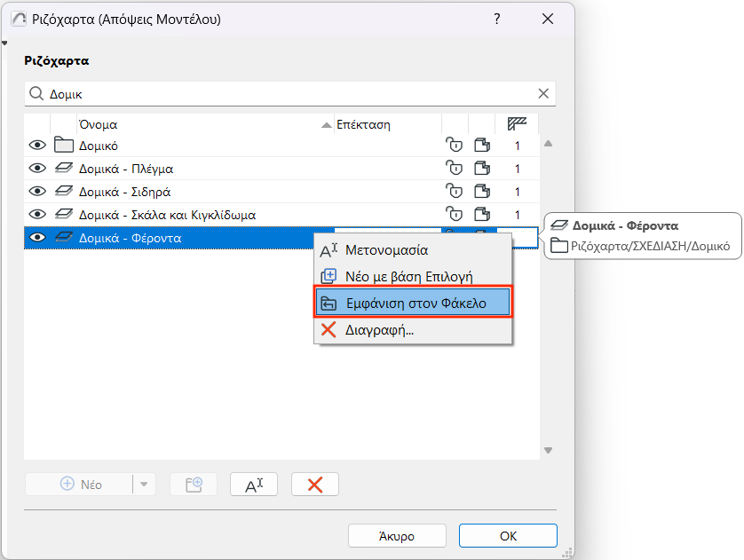Toggle visibility eye of Δομικά - Σιδηρά
This screenshot has height=560, width=744.
[37, 191]
